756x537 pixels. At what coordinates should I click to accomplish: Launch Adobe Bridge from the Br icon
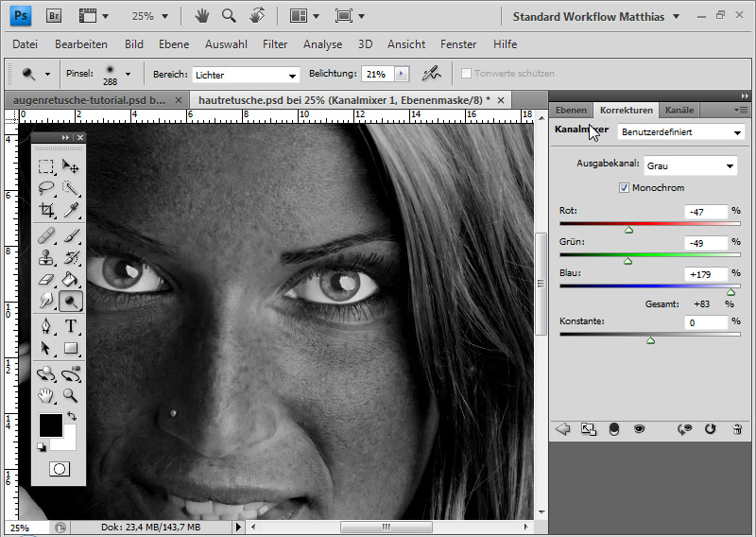54,16
